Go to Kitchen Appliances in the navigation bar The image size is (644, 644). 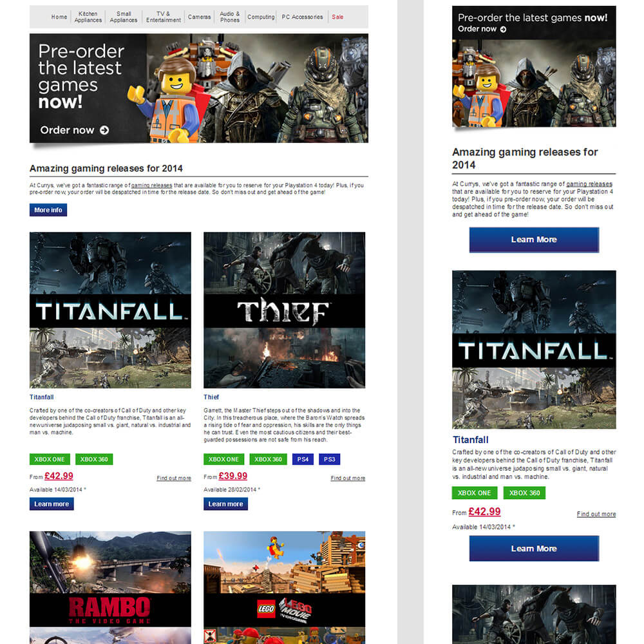[x=88, y=17]
